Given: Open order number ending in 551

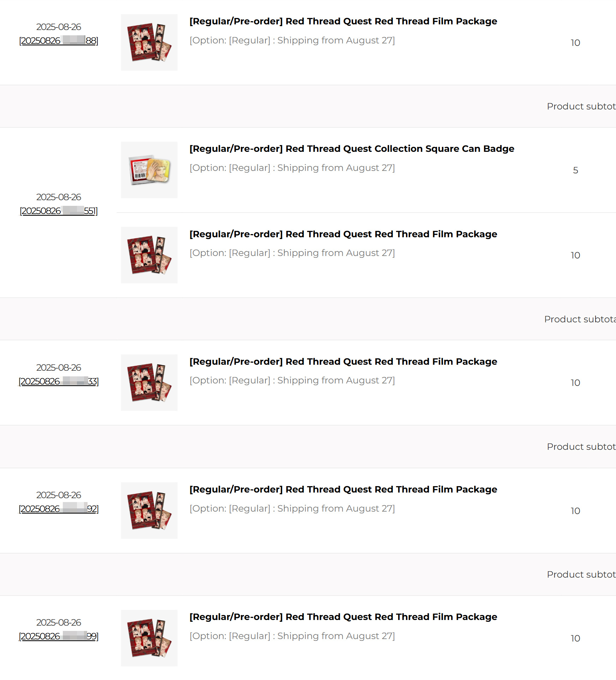Looking at the screenshot, I should pos(59,211).
